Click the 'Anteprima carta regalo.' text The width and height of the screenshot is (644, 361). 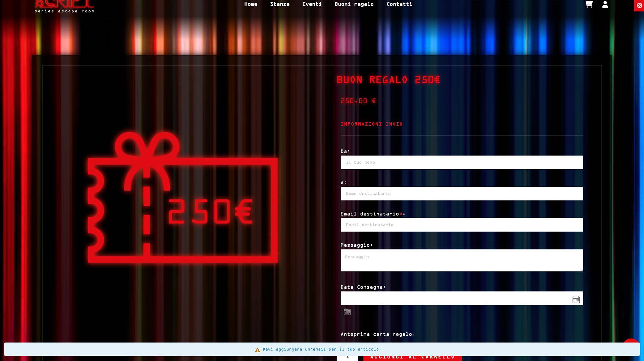tap(378, 334)
